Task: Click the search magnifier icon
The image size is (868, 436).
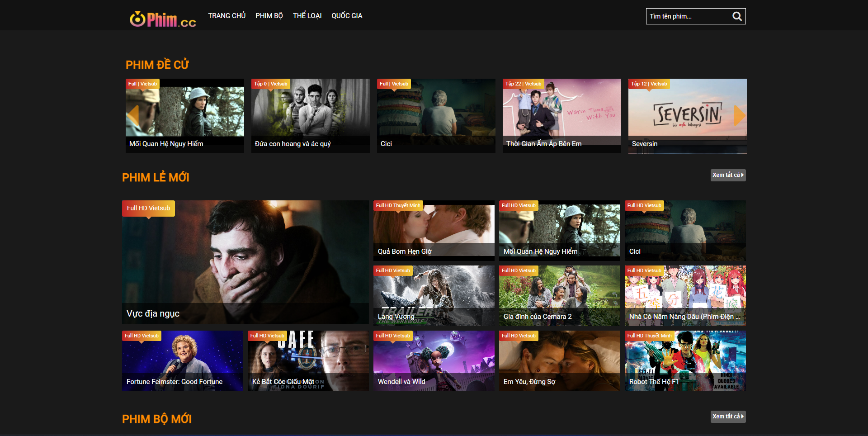Action: click(x=737, y=17)
